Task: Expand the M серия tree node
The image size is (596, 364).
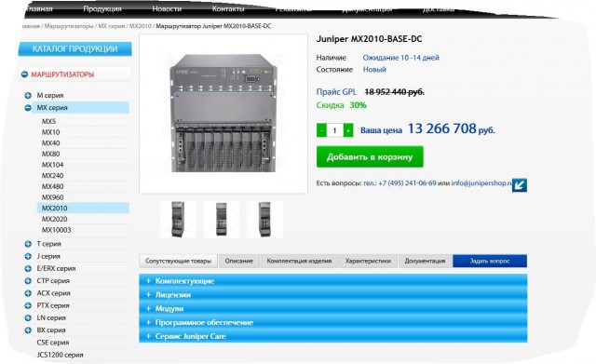Action: (28, 95)
